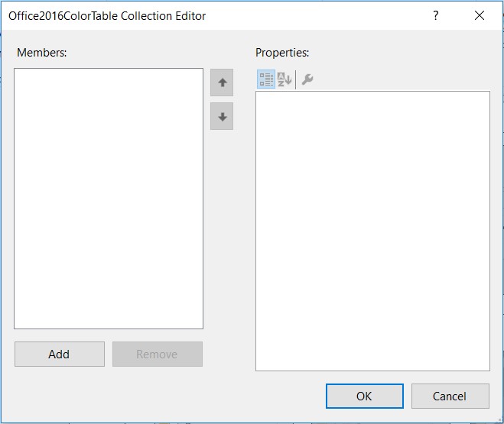Open Property Pages wrench icon
Viewport: 504px width, 424px height.
307,79
